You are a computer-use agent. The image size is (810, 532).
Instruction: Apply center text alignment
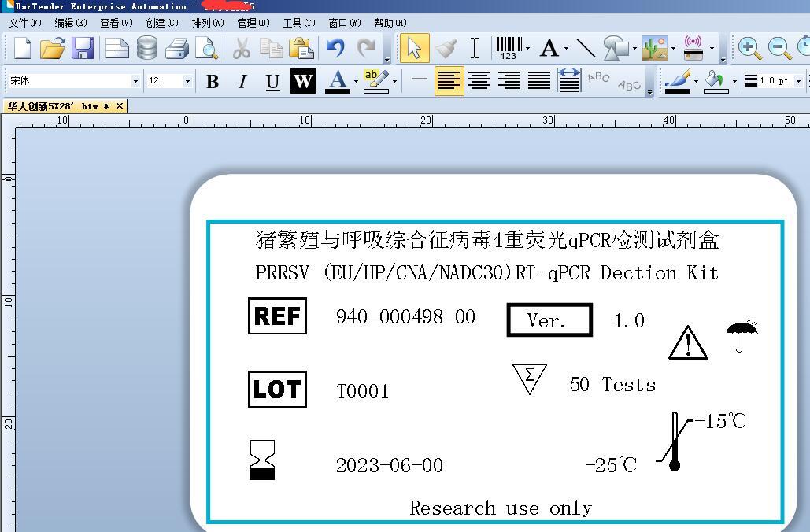coord(479,80)
